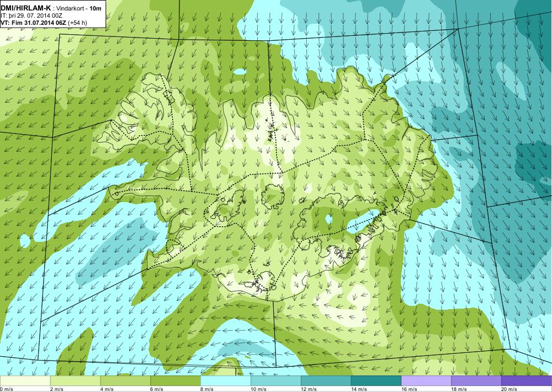Click the '20 m/s' legend label
Image resolution: width=552 pixels, height=392 pixels.
(x=509, y=389)
